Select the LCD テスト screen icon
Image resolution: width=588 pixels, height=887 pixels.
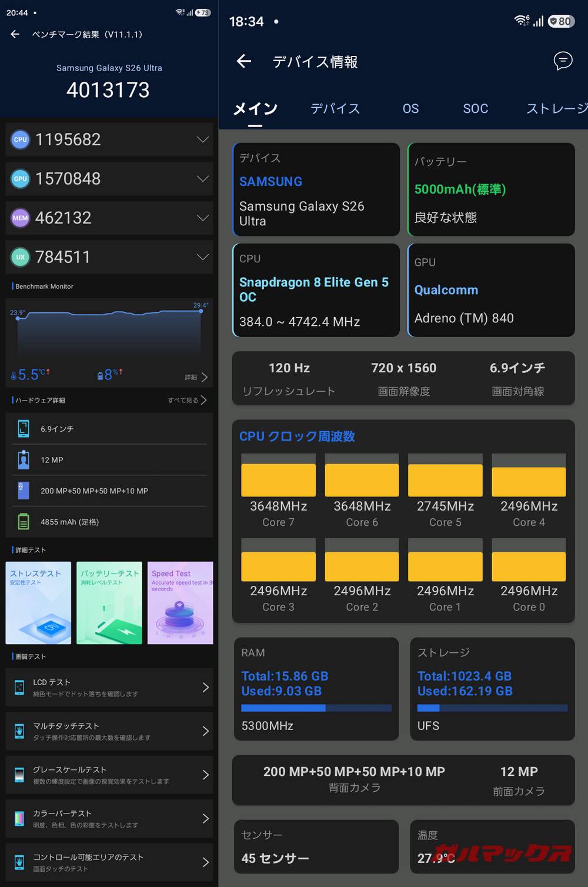[x=19, y=687]
